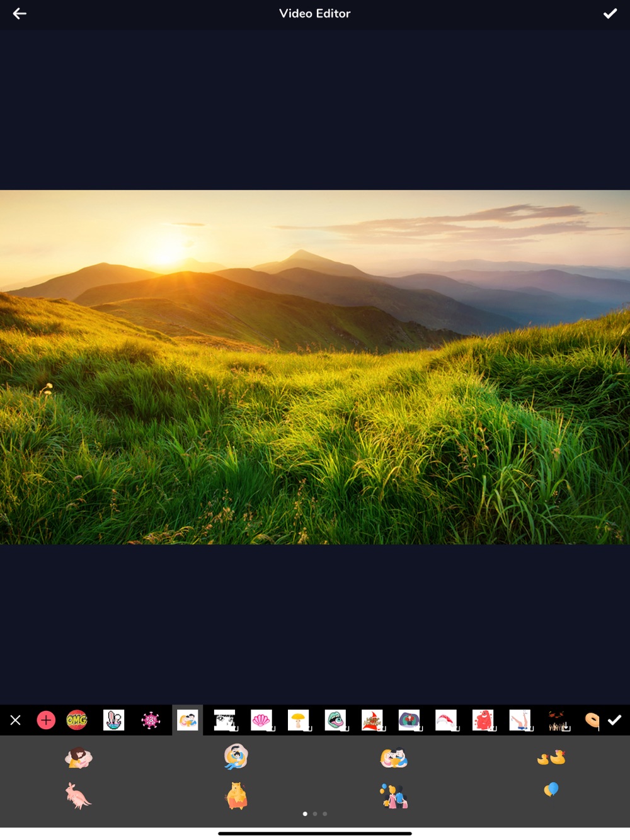Select the highlighted family hug sticker pack
Screen dimensions: 630x840
coord(188,720)
